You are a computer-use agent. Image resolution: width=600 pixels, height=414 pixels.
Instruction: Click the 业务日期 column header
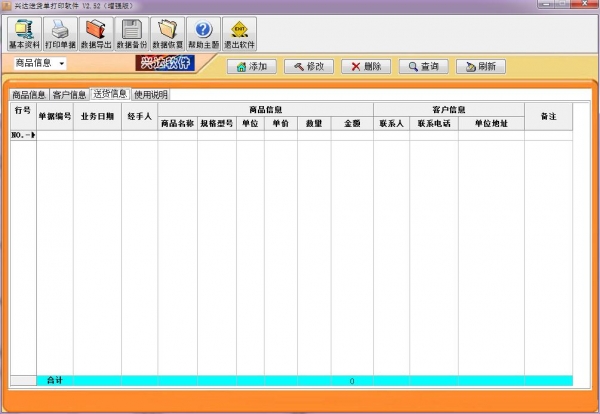point(97,116)
